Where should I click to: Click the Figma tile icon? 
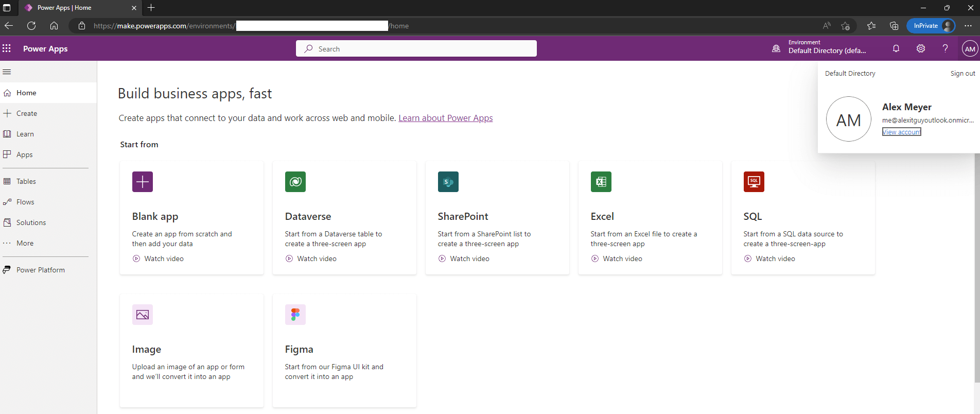tap(295, 315)
